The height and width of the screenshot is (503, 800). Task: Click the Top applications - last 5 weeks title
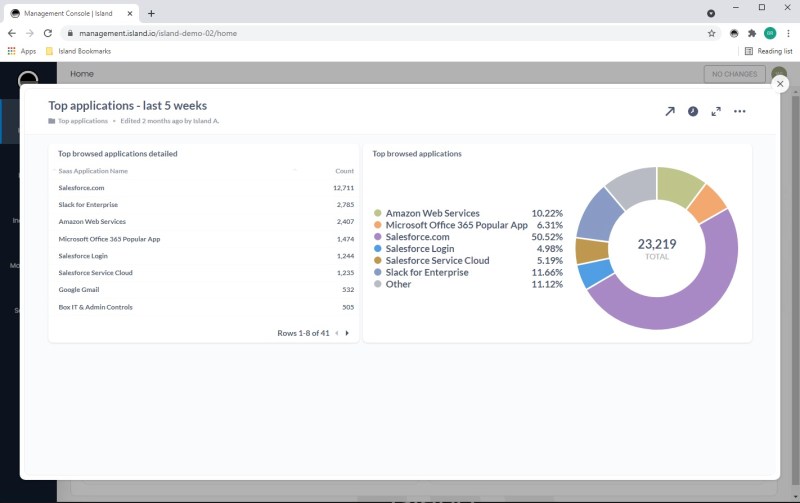[128, 106]
